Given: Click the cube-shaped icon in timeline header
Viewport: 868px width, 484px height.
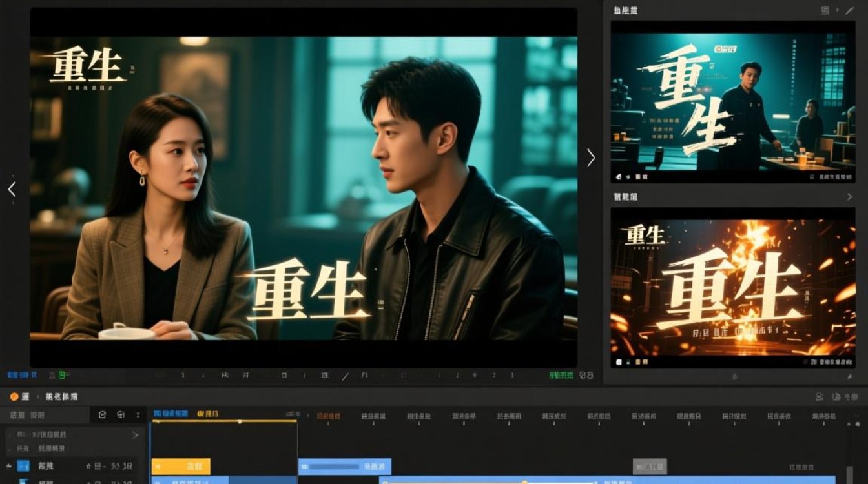Looking at the screenshot, I should point(120,415).
